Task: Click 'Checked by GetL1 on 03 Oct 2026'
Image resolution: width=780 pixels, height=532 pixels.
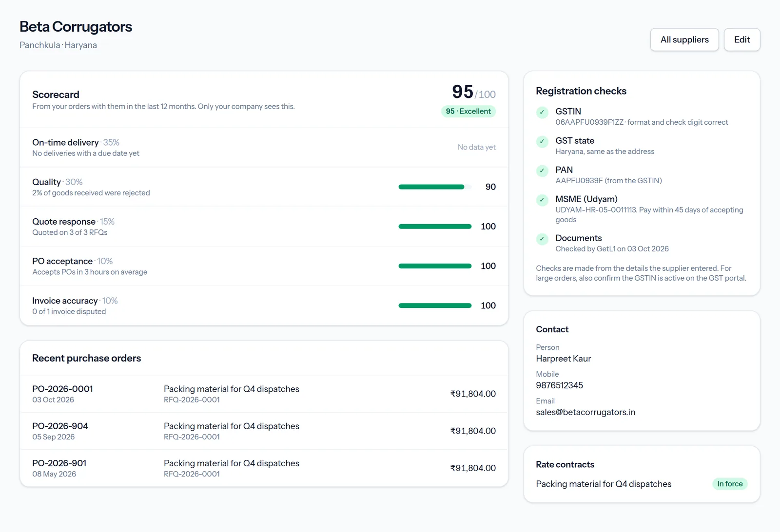Action: [612, 249]
